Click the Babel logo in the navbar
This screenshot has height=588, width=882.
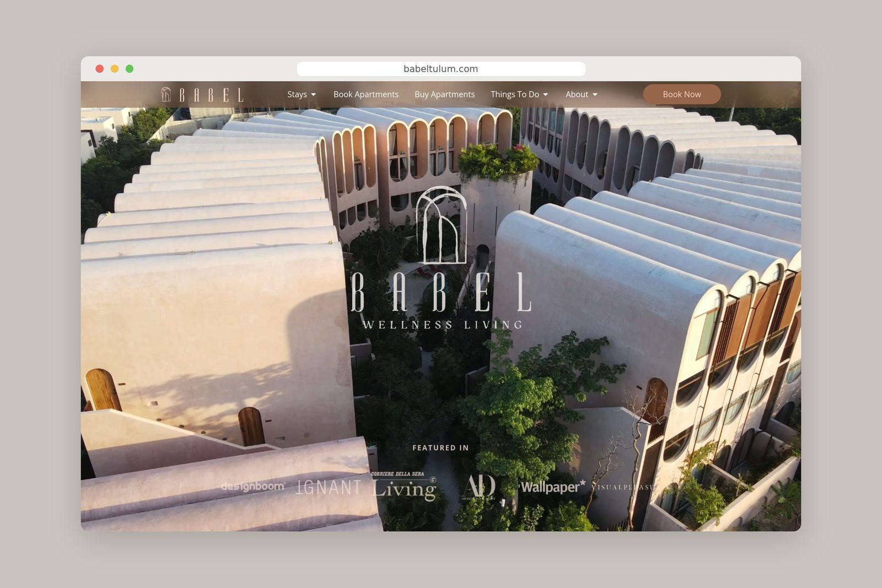[x=202, y=95]
